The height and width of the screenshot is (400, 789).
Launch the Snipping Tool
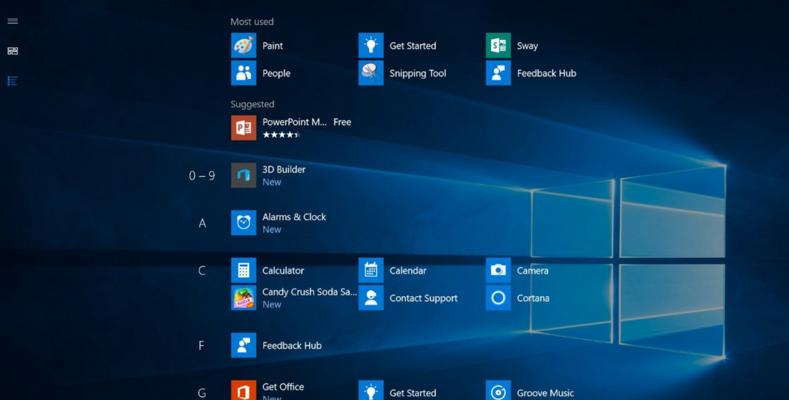(x=403, y=73)
